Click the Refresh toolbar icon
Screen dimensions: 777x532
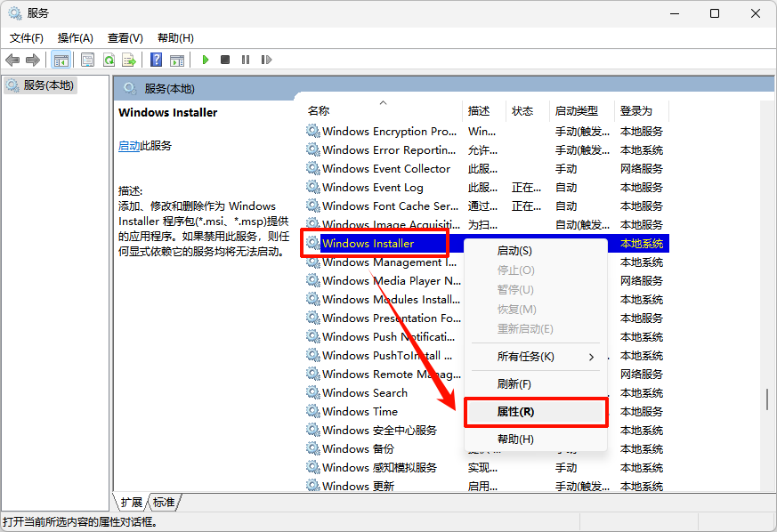coord(109,60)
